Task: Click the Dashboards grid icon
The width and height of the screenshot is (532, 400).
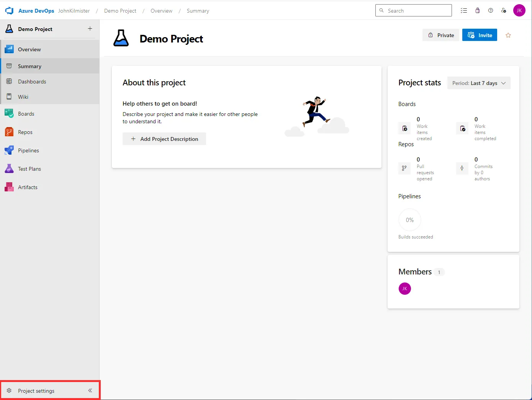Action: 9,81
